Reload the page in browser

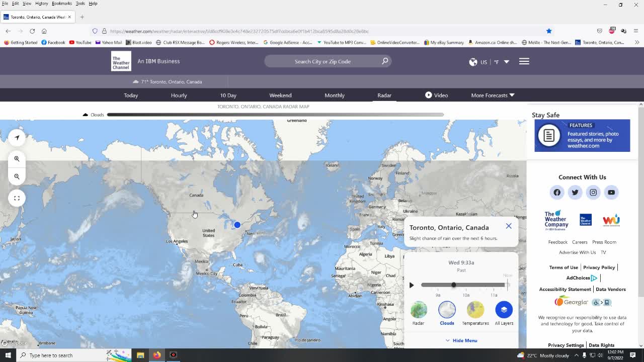(32, 31)
